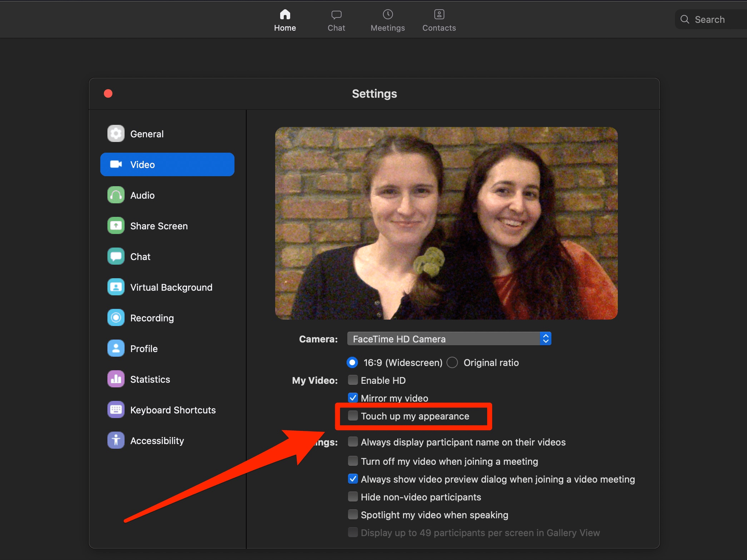Click the camera dropdown stepper arrows
Screen dimensions: 747x560
(x=545, y=339)
